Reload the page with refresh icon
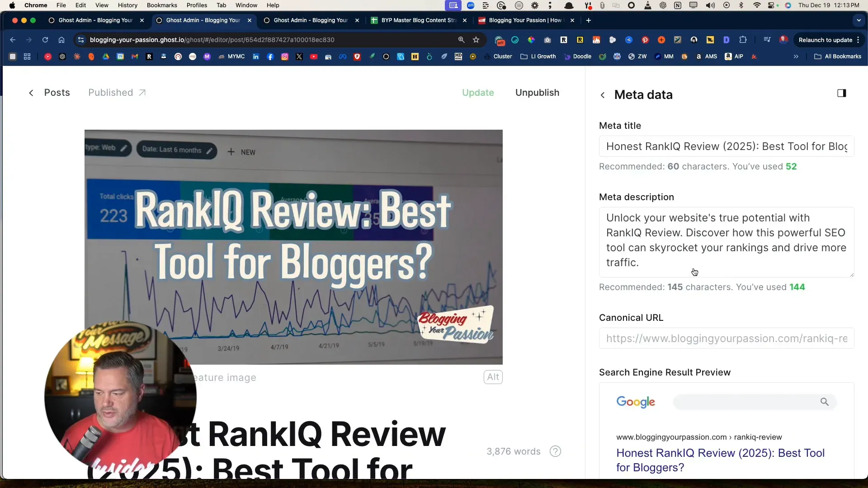Screen dimensions: 868x488 click(x=45, y=40)
